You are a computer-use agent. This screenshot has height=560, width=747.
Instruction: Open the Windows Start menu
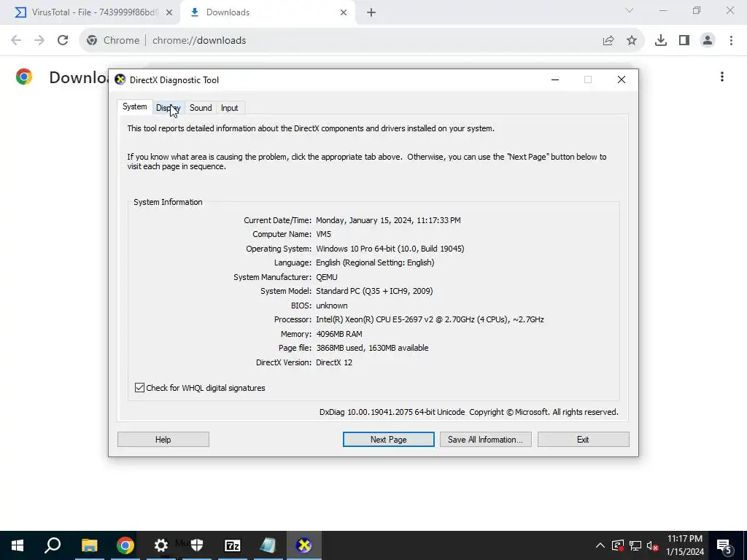[18, 545]
